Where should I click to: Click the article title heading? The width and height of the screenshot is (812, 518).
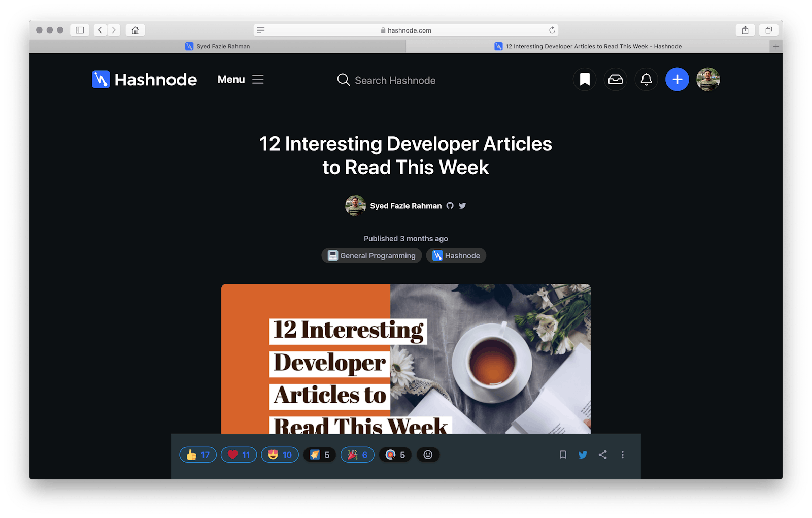coord(405,155)
